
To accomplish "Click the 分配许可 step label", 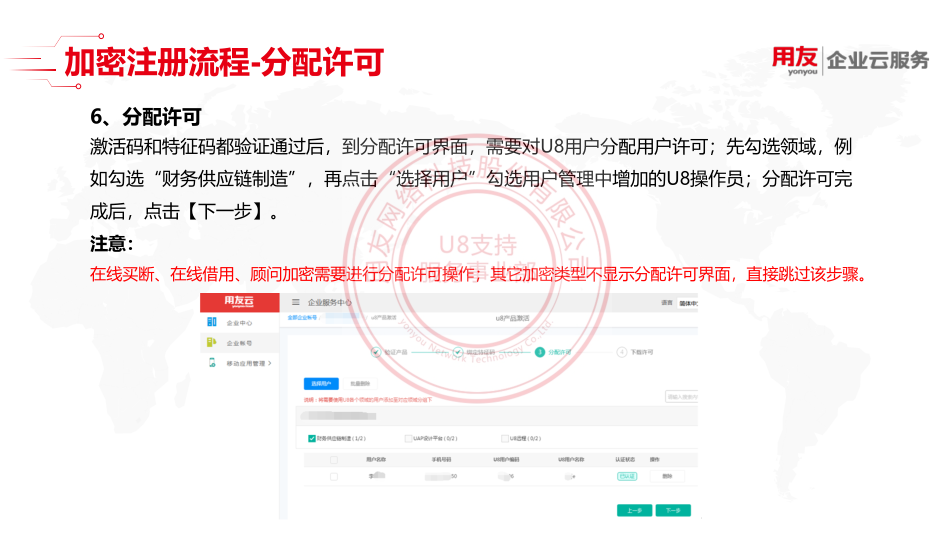I will point(560,352).
